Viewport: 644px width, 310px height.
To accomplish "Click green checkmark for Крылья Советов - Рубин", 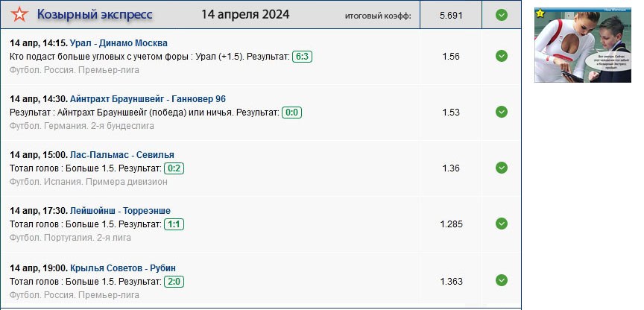I will pyautogui.click(x=502, y=280).
